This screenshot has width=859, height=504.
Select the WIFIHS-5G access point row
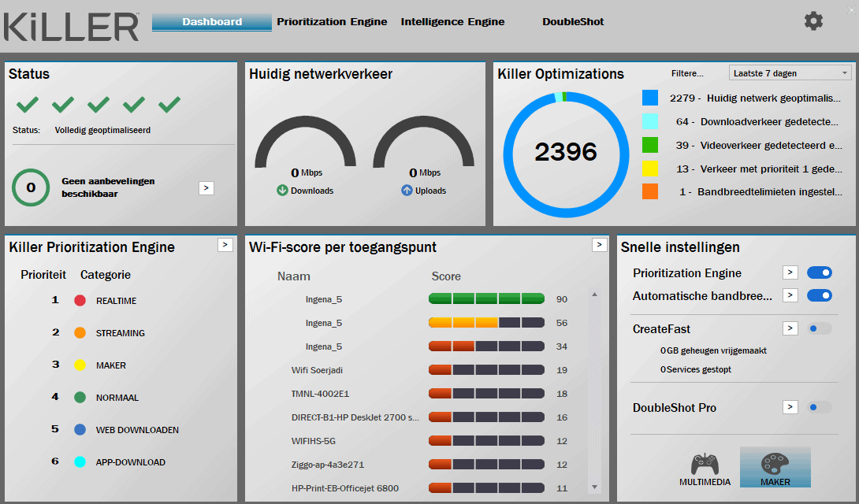pyautogui.click(x=429, y=440)
